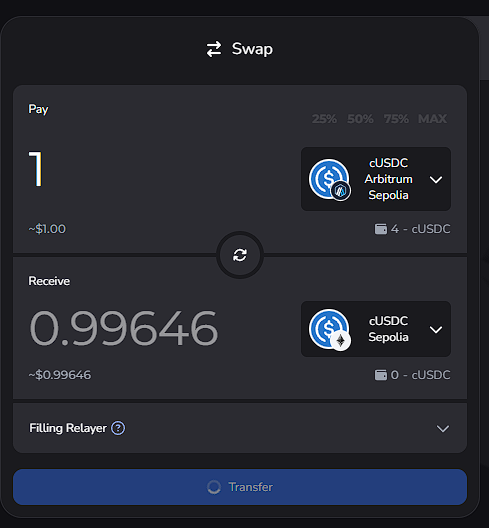Click the Filling Relayer label
This screenshot has width=489, height=528.
pyautogui.click(x=68, y=428)
